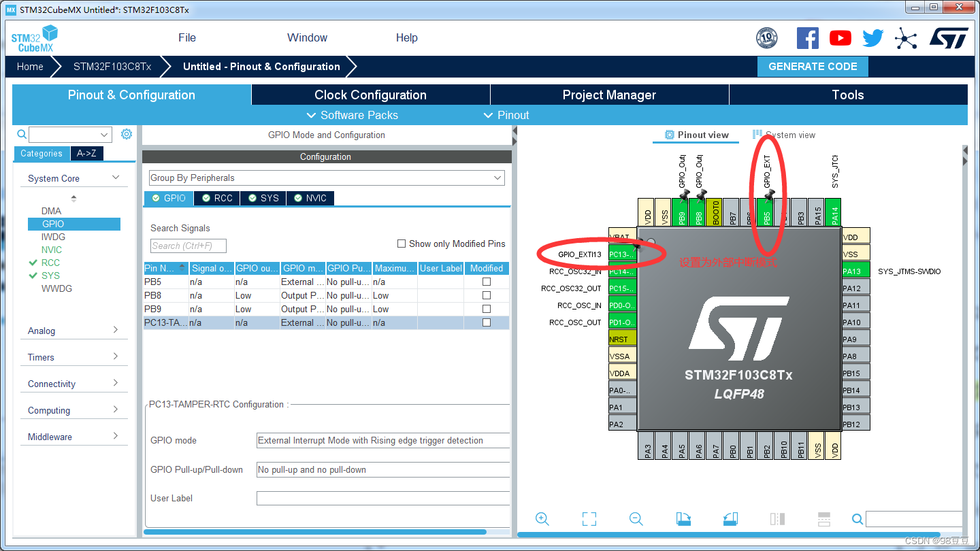
Task: Select pin PA13 on the chip
Action: [x=855, y=271]
